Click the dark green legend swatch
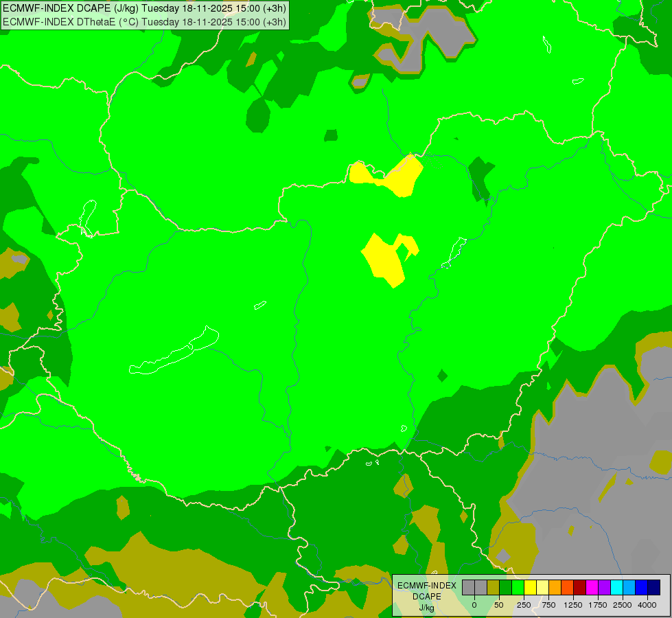 505,588
